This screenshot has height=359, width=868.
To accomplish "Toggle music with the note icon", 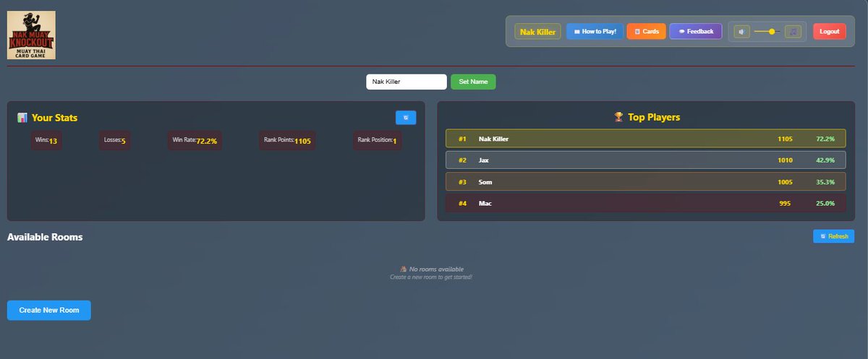I will pyautogui.click(x=793, y=32).
